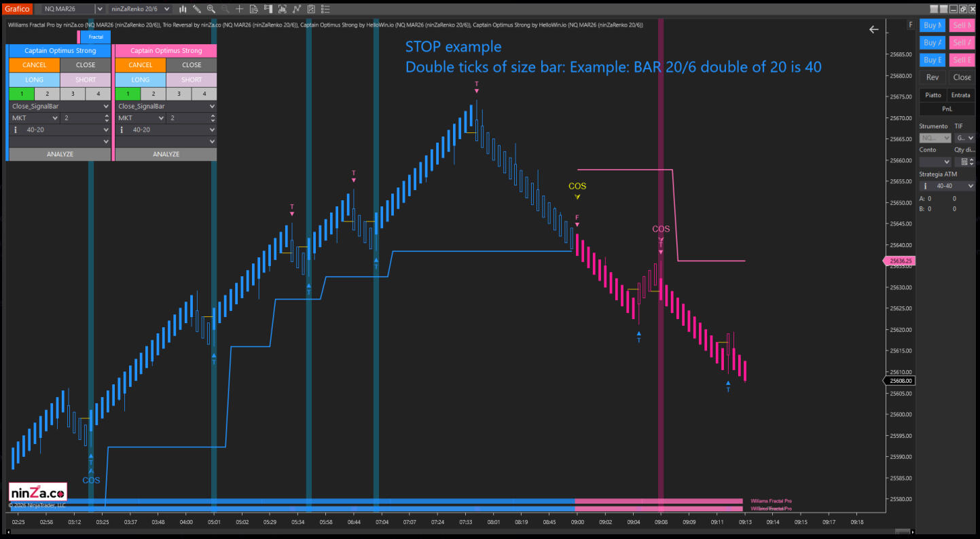Open the chart bar style icon

coord(183,9)
